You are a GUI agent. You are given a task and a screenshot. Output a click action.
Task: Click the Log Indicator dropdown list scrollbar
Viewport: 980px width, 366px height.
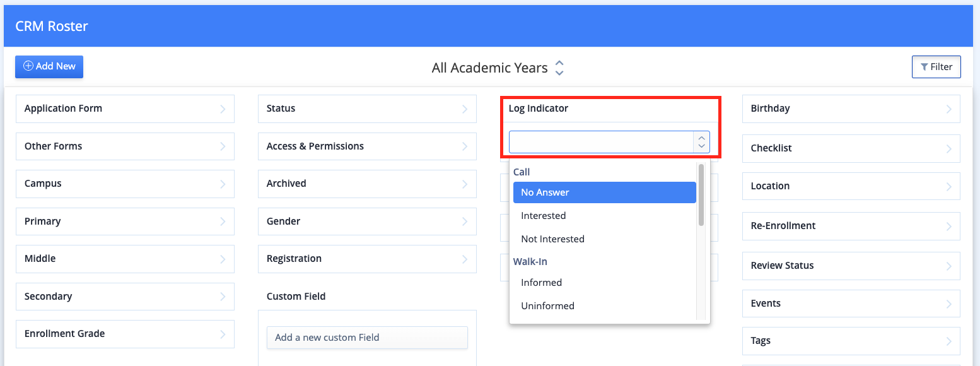click(701, 195)
